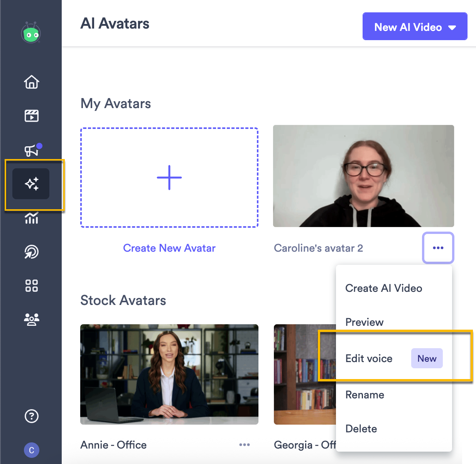Choose Edit voice from the context menu
This screenshot has height=464, width=476.
point(369,358)
